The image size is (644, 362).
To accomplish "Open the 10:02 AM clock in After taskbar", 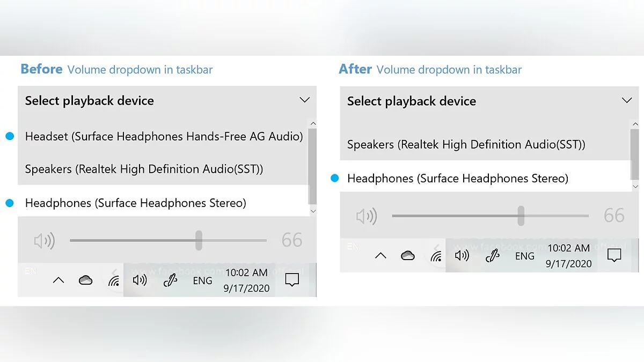I will pyautogui.click(x=568, y=256).
